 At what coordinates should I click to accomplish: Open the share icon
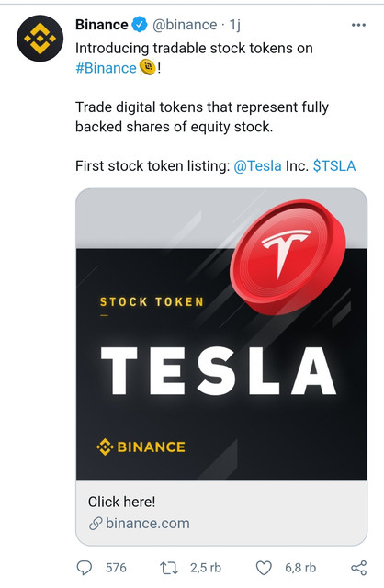[359, 568]
